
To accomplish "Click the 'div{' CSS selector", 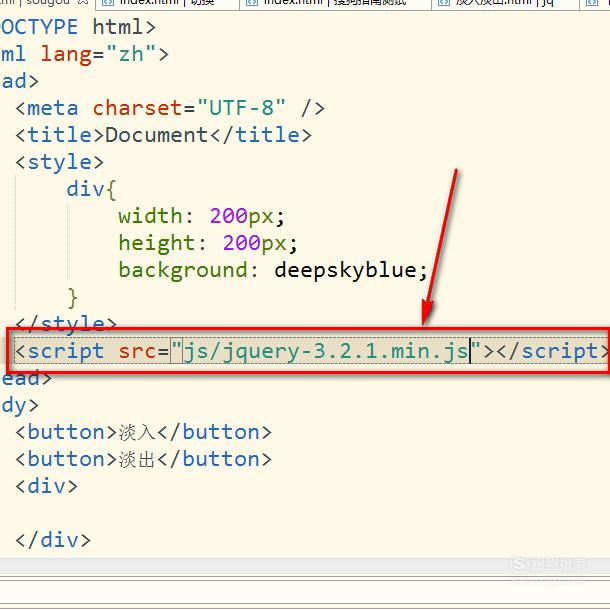I will point(91,189).
